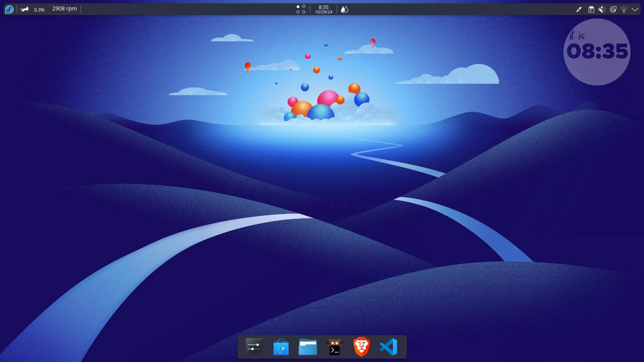Image resolution: width=644 pixels, height=362 pixels.
Task: Switch to the first virtual desktop in pager
Action: click(x=298, y=6)
